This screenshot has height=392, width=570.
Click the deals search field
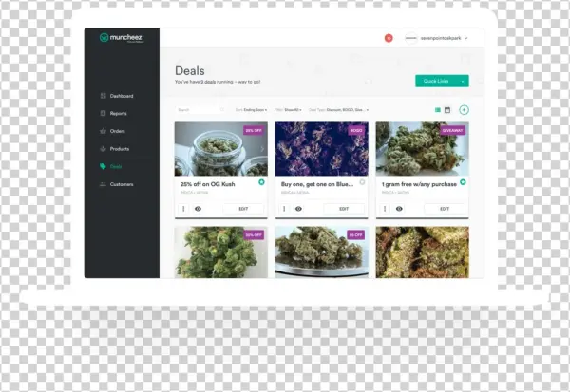(195, 110)
